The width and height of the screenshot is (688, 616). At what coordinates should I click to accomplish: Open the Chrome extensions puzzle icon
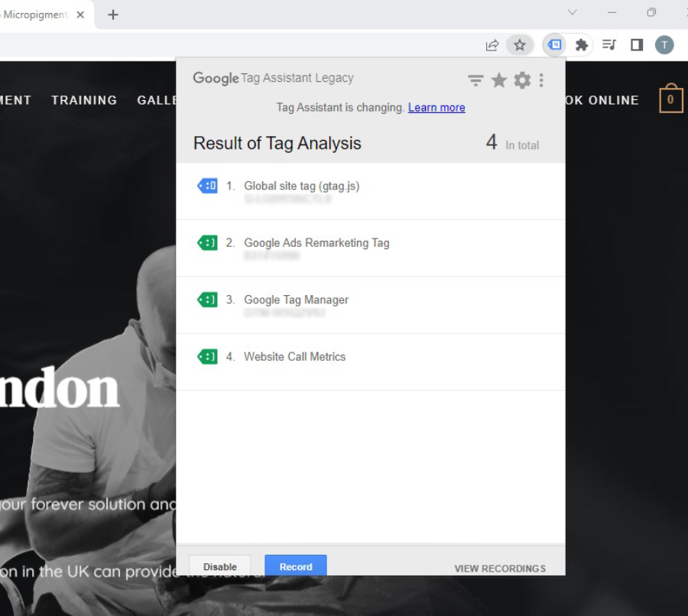click(582, 45)
